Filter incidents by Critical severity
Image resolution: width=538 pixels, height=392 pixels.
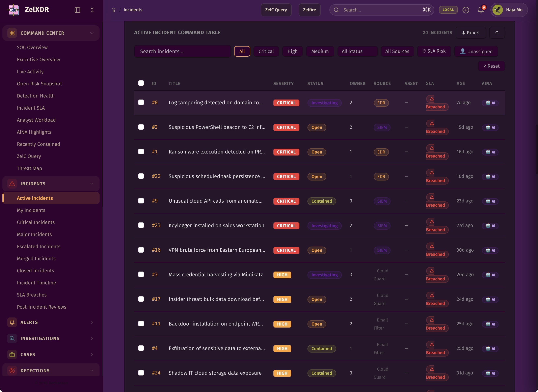coord(266,51)
